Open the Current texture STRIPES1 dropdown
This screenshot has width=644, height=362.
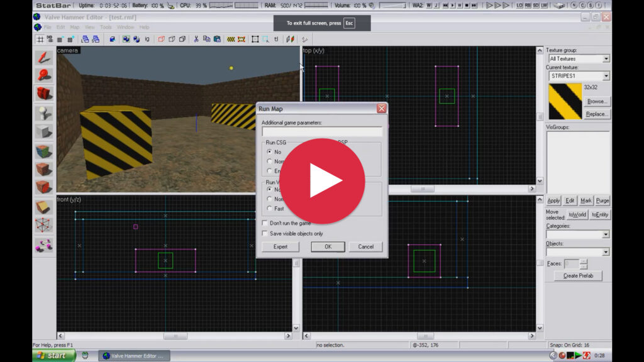pos(606,76)
